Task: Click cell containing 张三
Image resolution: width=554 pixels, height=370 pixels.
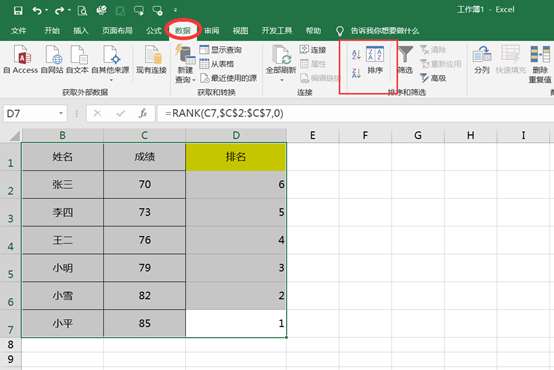Action: coord(63,184)
